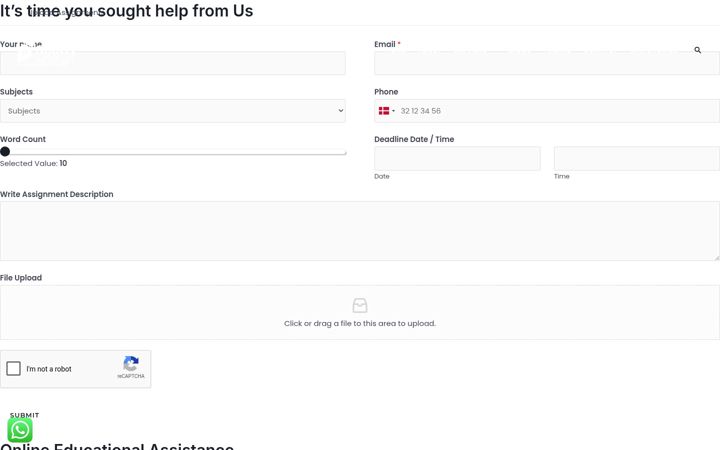Submit the form with SUBMIT button

(24, 415)
